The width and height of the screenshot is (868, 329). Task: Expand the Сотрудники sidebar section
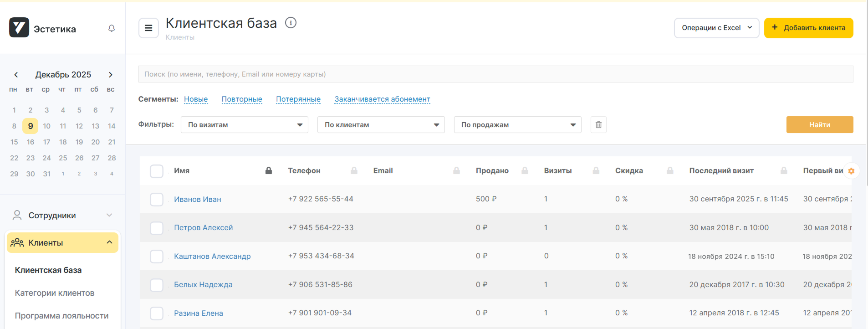(x=62, y=216)
